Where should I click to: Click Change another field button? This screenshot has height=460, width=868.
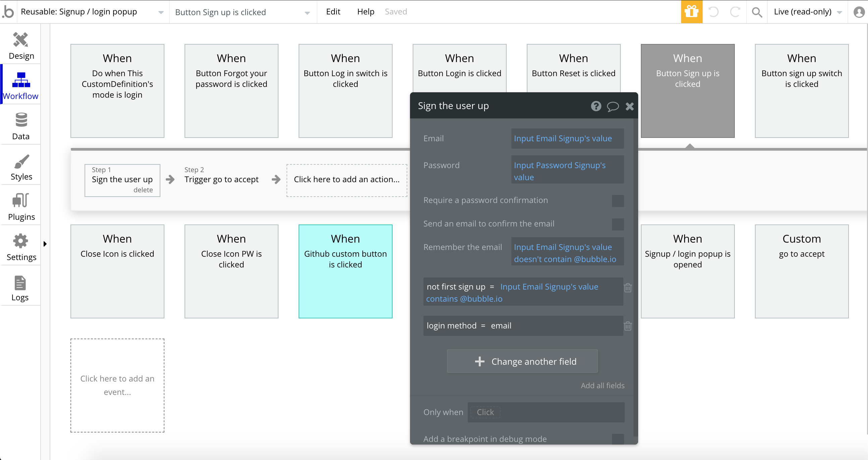coord(522,361)
